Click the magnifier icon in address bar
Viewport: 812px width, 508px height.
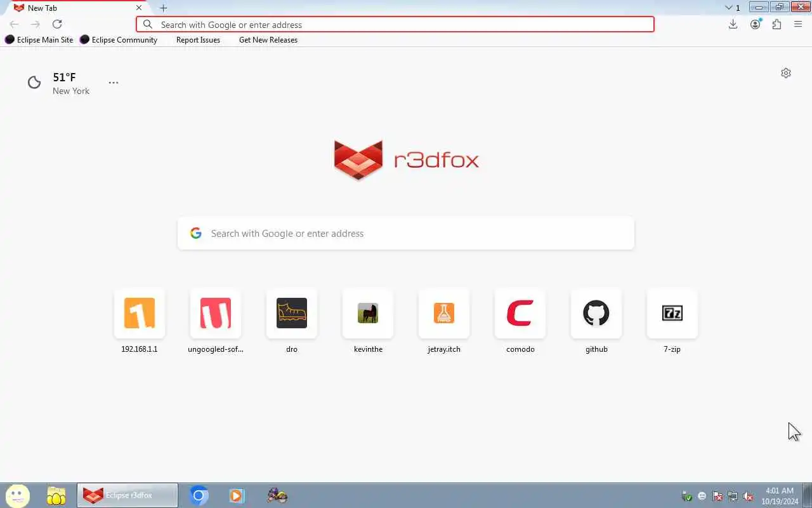pyautogui.click(x=148, y=24)
